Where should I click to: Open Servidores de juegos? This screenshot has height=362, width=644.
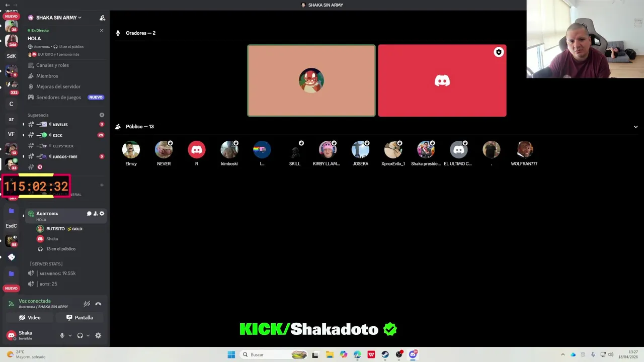tap(58, 98)
